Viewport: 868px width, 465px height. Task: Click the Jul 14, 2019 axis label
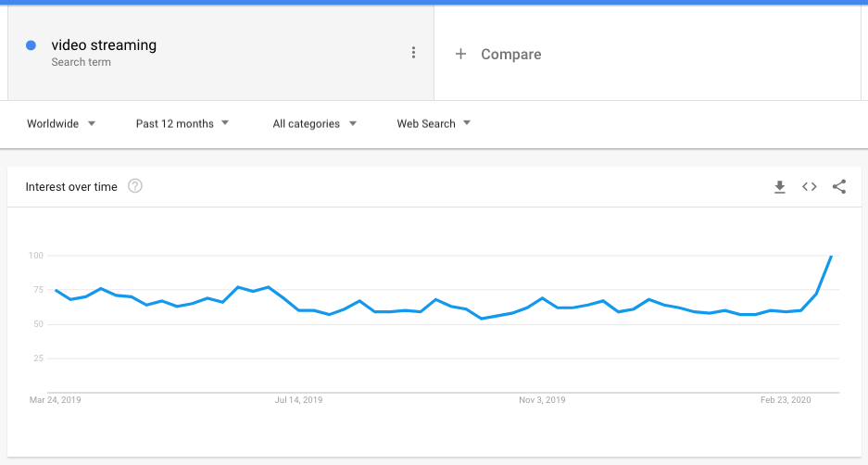(298, 400)
